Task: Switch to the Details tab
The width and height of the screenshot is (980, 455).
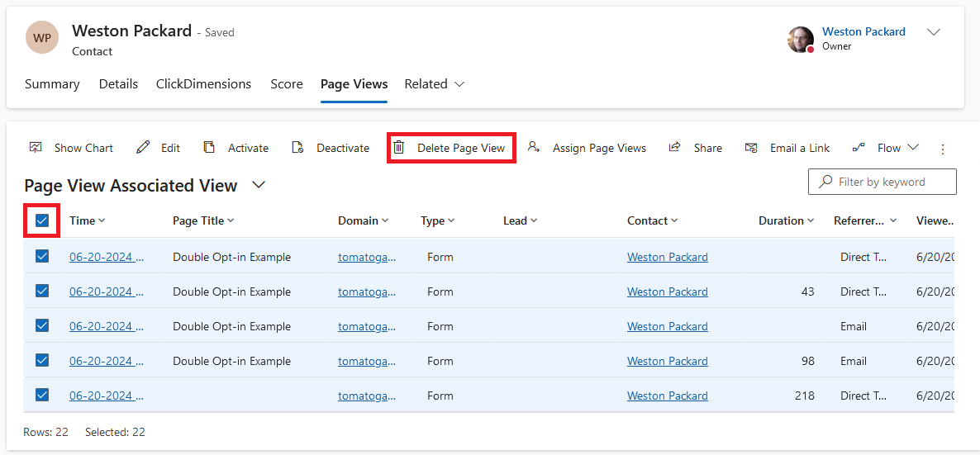Action: [x=119, y=83]
